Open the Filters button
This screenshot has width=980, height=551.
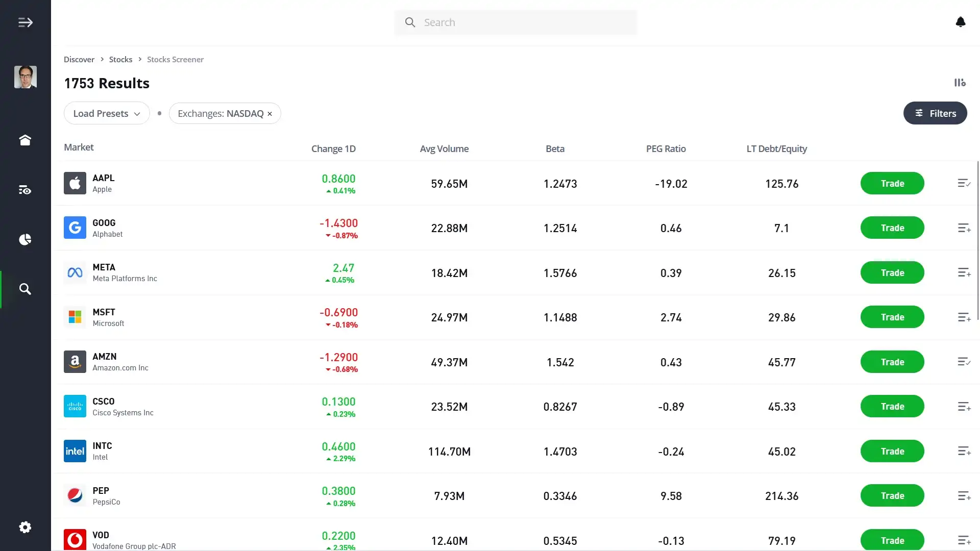click(x=935, y=113)
